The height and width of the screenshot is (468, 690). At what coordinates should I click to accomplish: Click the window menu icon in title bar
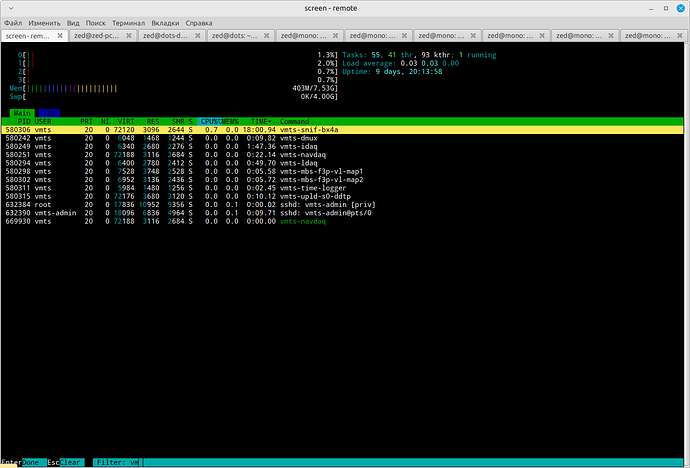coord(9,7)
